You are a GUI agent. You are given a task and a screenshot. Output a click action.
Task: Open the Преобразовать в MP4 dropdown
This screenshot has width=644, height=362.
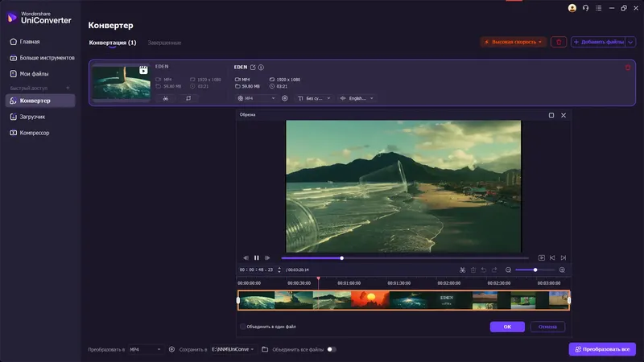tap(145, 350)
